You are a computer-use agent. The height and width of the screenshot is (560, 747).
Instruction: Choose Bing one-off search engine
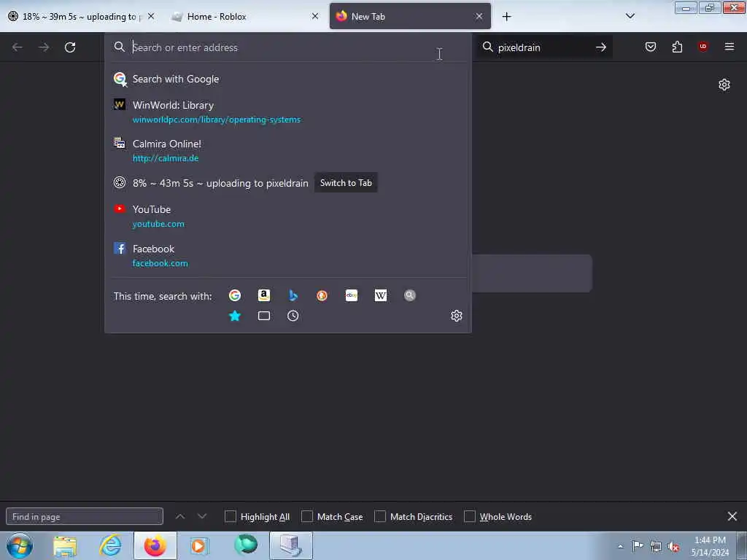[293, 295]
